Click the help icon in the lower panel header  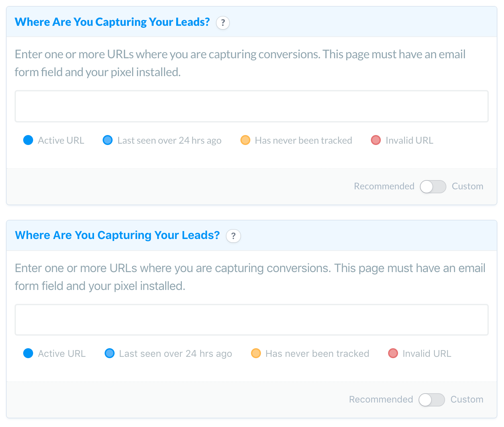[x=233, y=236]
